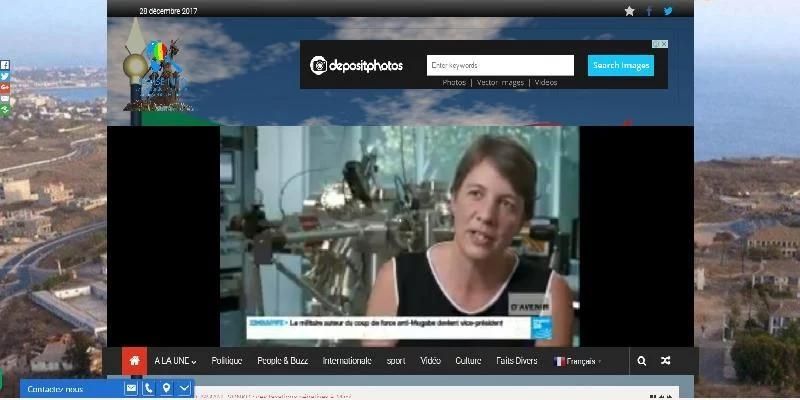Expand the Contactez nous panel chevron
The height and width of the screenshot is (400, 800).
click(184, 389)
